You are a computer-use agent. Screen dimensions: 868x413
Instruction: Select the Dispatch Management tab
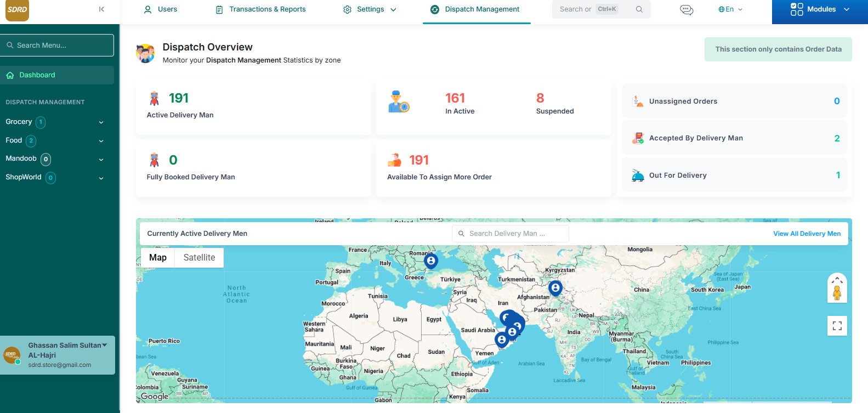(x=475, y=9)
